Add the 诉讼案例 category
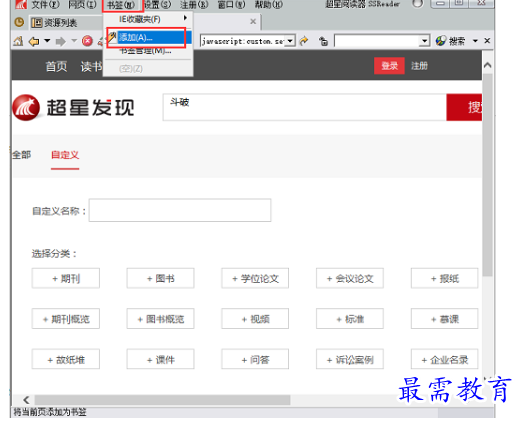Image resolution: width=520 pixels, height=421 pixels. (350, 359)
